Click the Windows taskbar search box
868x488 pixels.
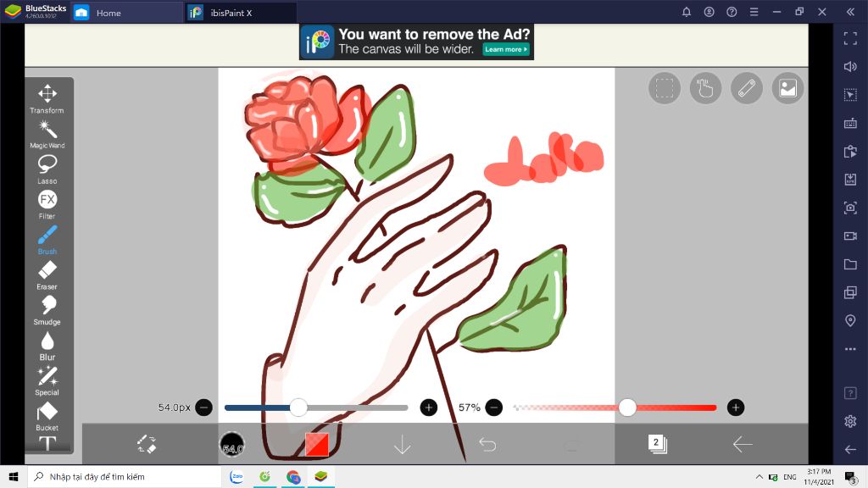tap(125, 476)
